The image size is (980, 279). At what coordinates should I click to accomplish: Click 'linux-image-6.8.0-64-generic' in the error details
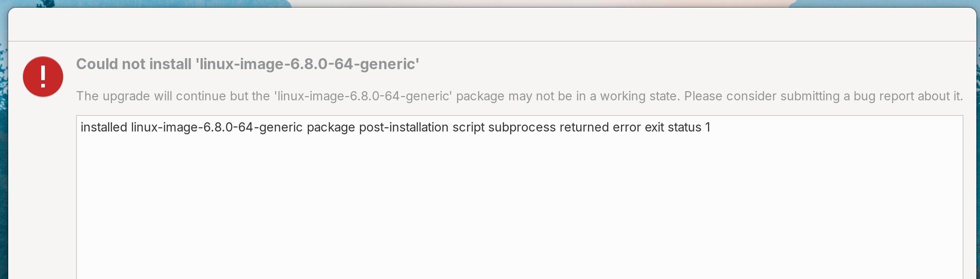click(217, 127)
